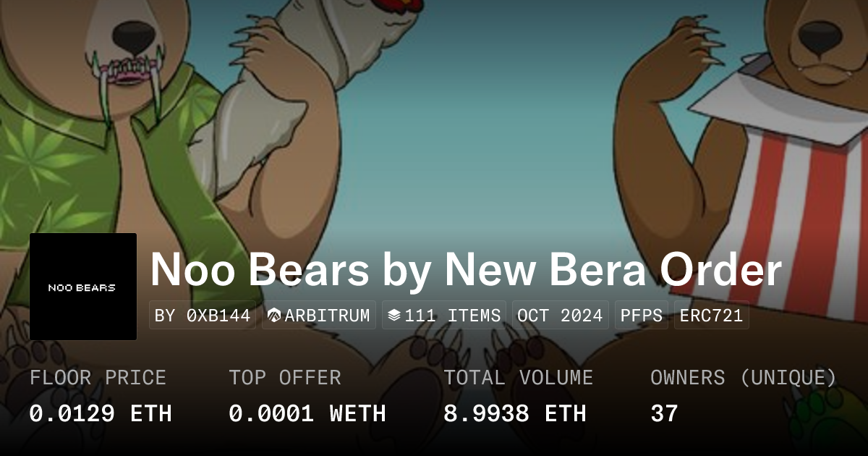Click the OWNERS (UNIQUE) label

(743, 378)
